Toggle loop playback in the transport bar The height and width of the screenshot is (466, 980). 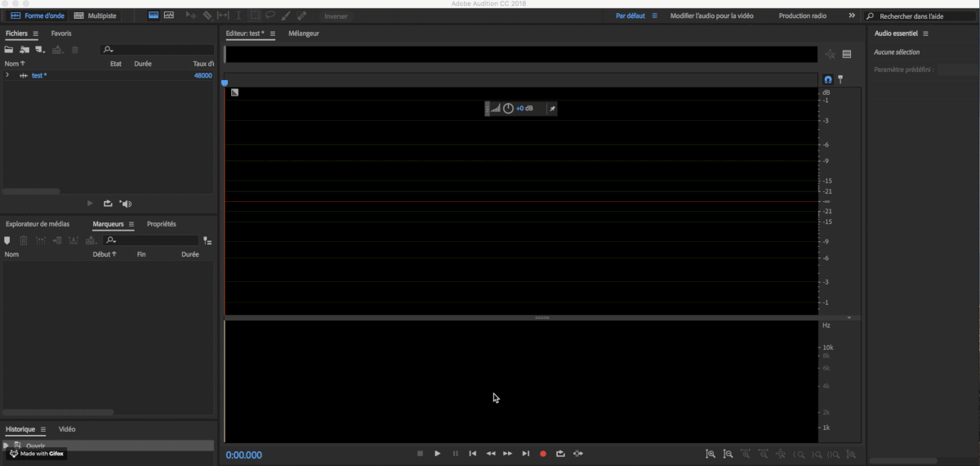tap(560, 454)
